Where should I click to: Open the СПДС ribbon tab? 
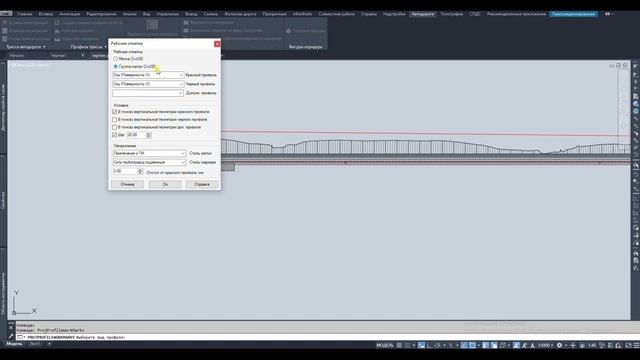tap(475, 14)
